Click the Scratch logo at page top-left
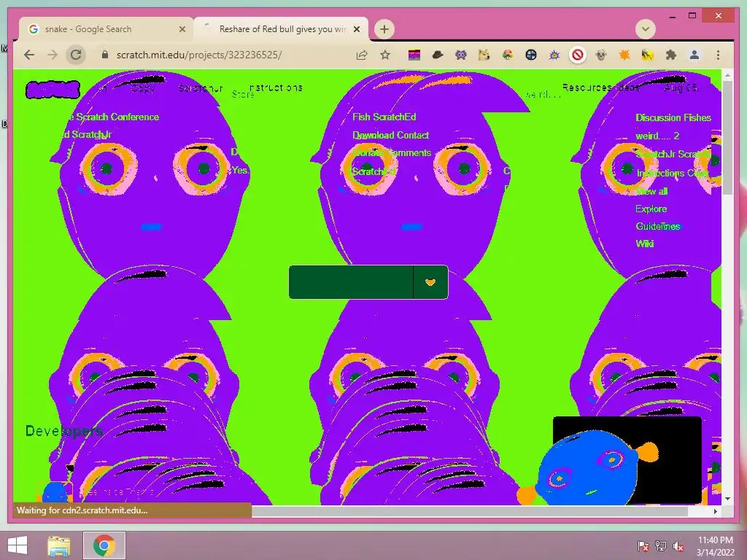Viewport: 747px width, 560px height. tap(53, 90)
